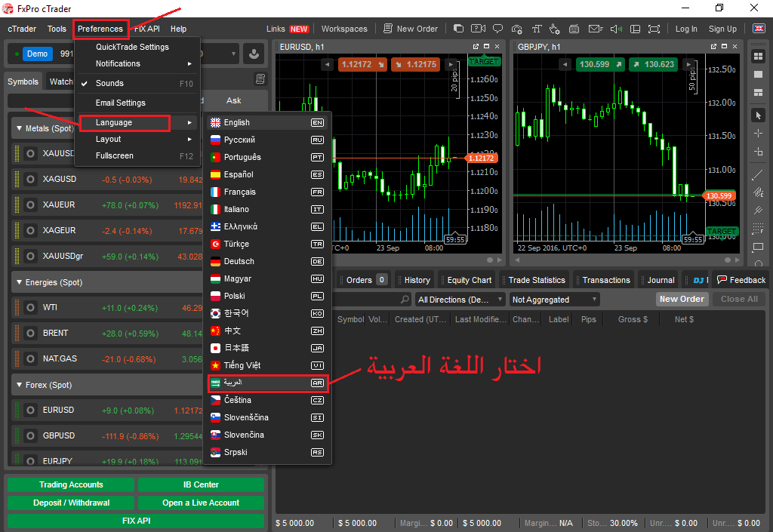Switch to the History tab
This screenshot has width=773, height=532.
coord(414,280)
